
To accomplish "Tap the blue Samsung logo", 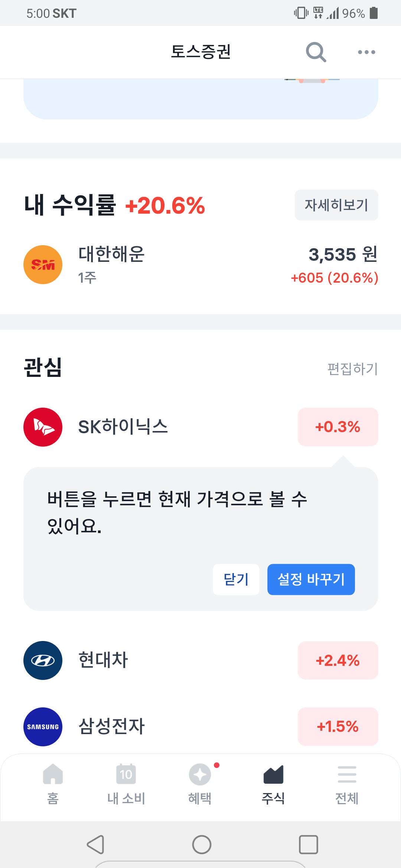I will [43, 727].
